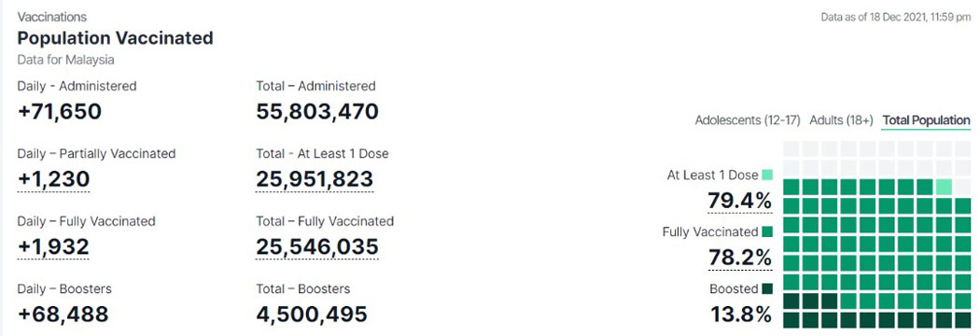The width and height of the screenshot is (980, 336).
Task: Click the +1,230 daily partially vaccinated figure
Action: coord(54,179)
